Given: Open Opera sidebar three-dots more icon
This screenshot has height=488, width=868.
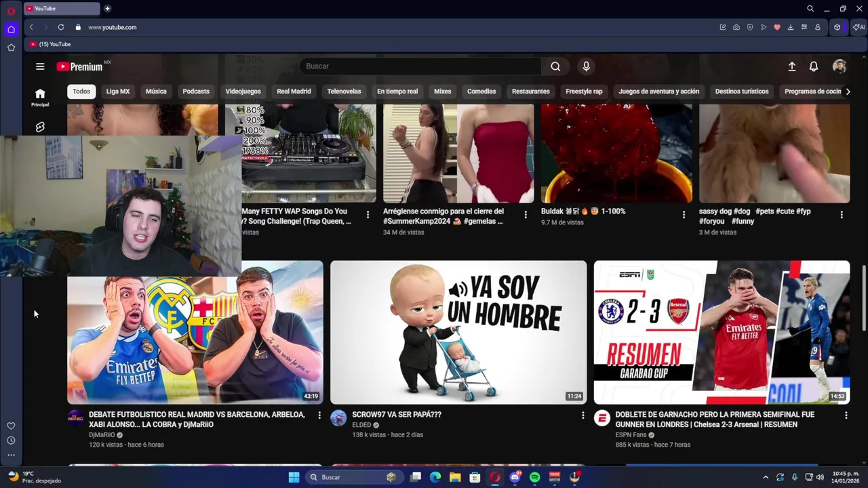Looking at the screenshot, I should [11, 455].
